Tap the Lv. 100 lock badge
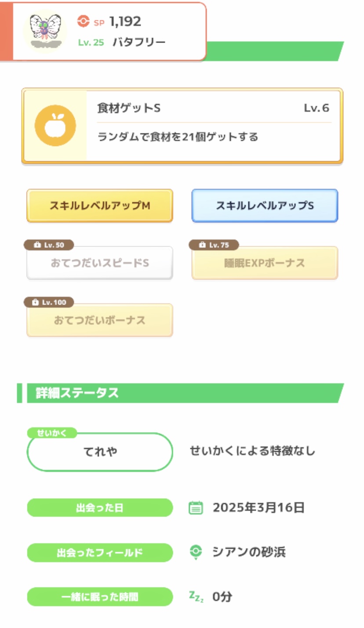 (x=49, y=302)
